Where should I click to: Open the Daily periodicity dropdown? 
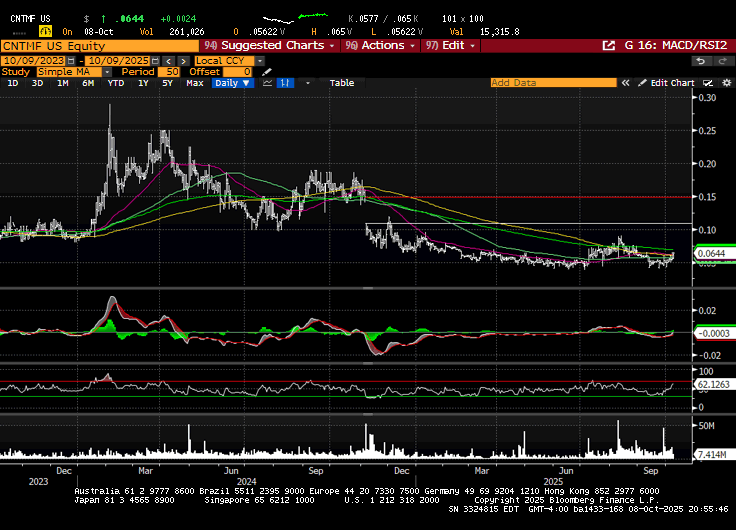coord(233,83)
